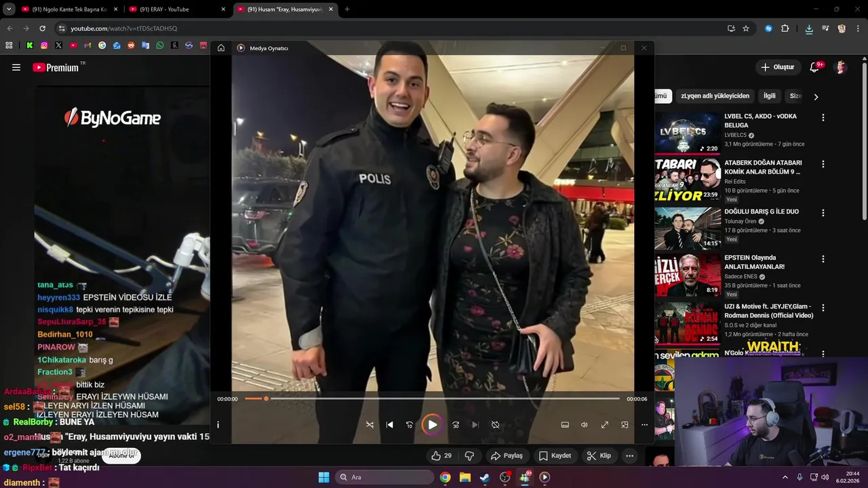Viewport: 868px width, 488px height.
Task: Click the Oluştur create button
Action: (x=778, y=67)
